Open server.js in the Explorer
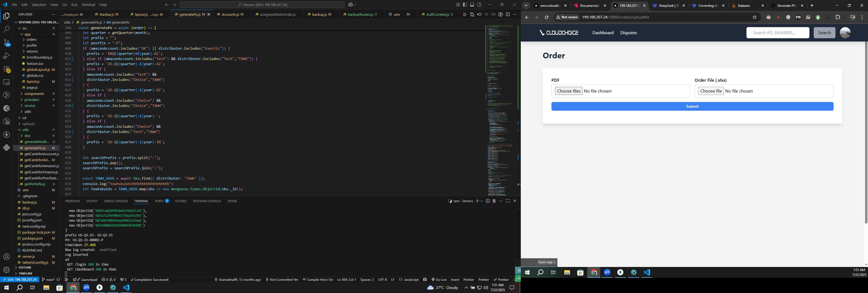This screenshot has height=293, width=868. 29,257
